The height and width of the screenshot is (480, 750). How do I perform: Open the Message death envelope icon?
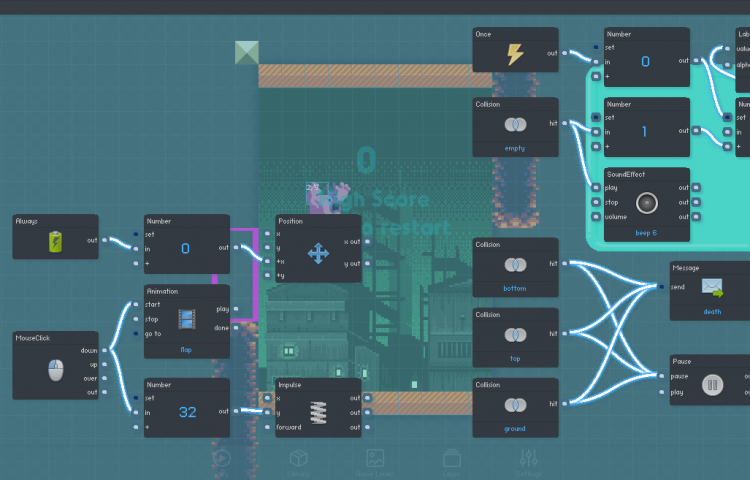[712, 288]
